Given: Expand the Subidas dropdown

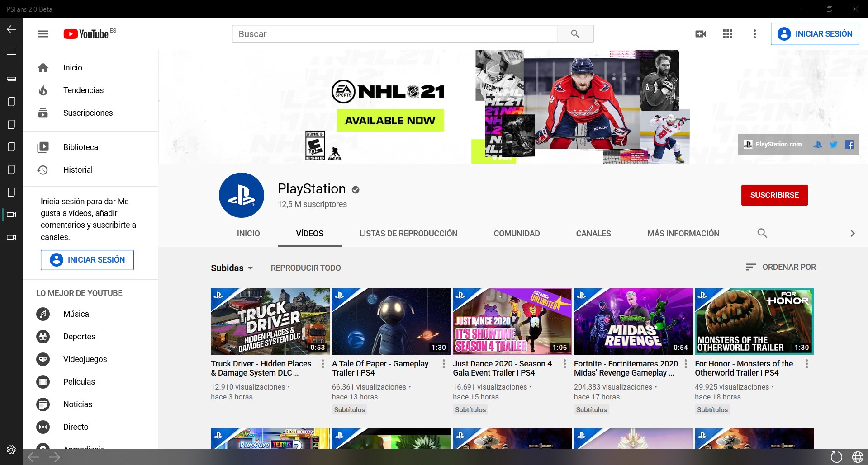Looking at the screenshot, I should coord(232,268).
